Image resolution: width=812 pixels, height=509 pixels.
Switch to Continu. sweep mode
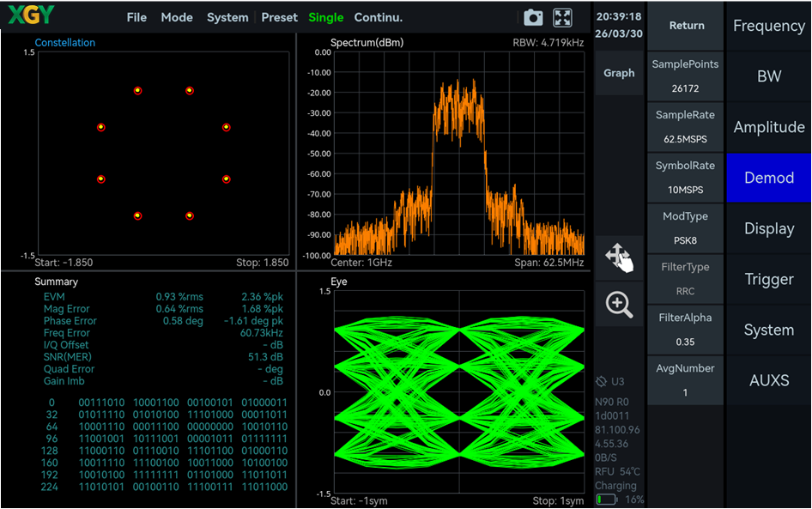point(378,18)
